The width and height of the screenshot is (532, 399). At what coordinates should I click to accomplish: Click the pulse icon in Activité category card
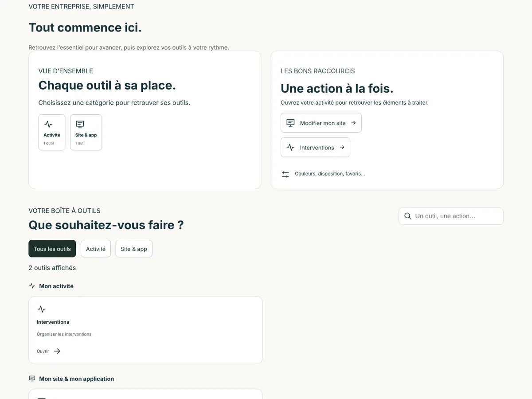[48, 125]
